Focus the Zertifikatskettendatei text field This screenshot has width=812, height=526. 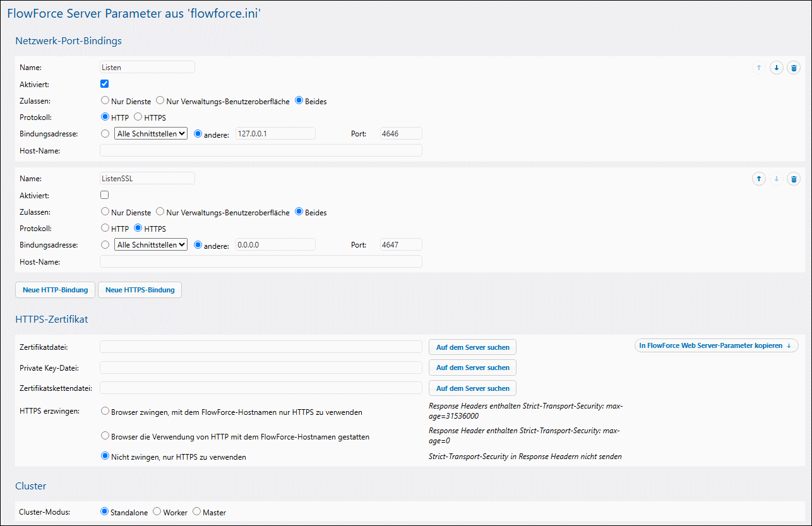click(x=261, y=388)
